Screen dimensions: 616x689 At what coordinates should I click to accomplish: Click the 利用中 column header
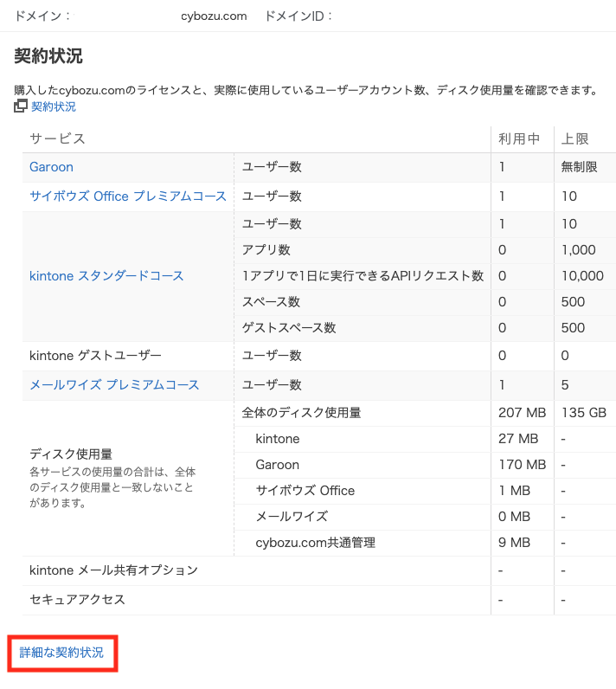[519, 138]
